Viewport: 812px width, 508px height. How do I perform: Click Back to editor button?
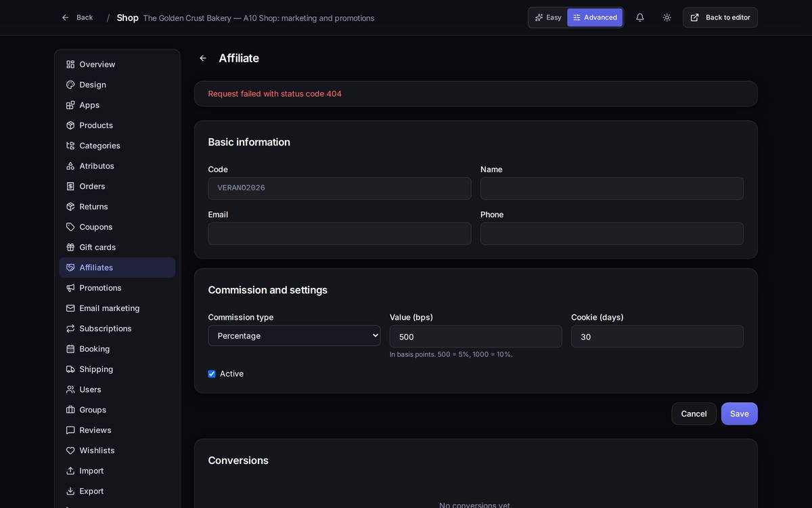[720, 18]
